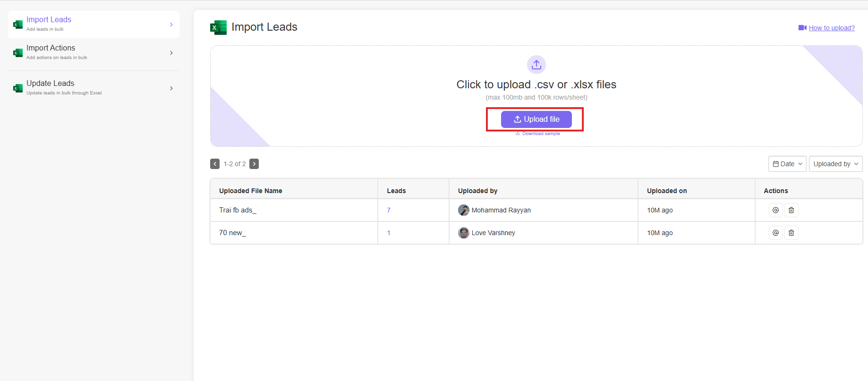Click the Upload file button
Image resolution: width=868 pixels, height=381 pixels.
tap(536, 119)
